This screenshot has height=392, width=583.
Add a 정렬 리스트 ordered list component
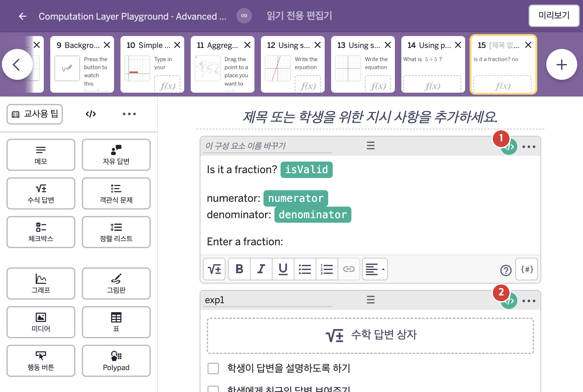coord(116,232)
